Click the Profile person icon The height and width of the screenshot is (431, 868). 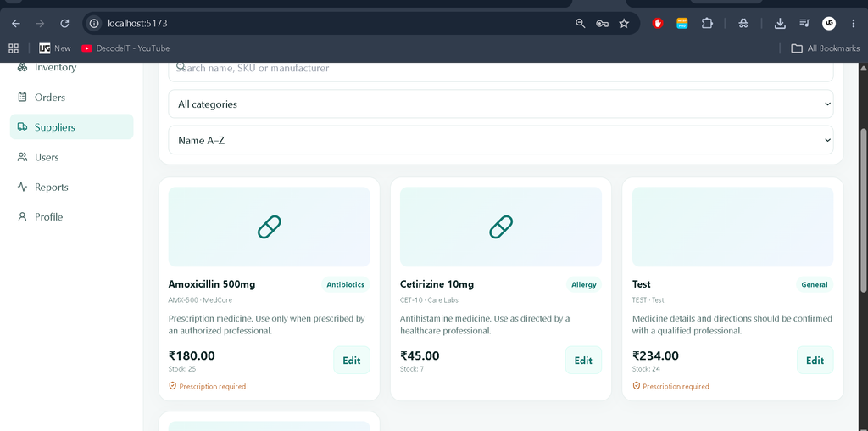pos(22,216)
